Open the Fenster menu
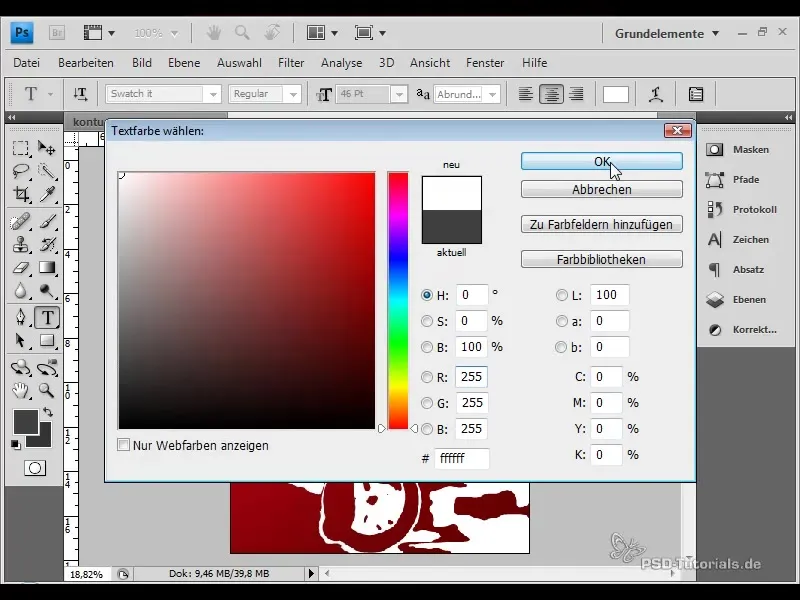Viewport: 800px width, 600px height. [x=485, y=63]
